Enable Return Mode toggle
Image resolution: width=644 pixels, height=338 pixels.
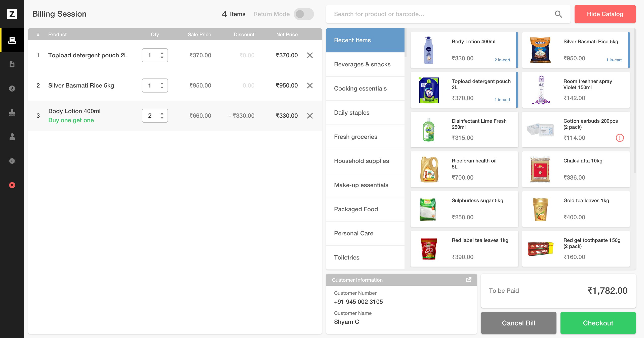point(304,14)
